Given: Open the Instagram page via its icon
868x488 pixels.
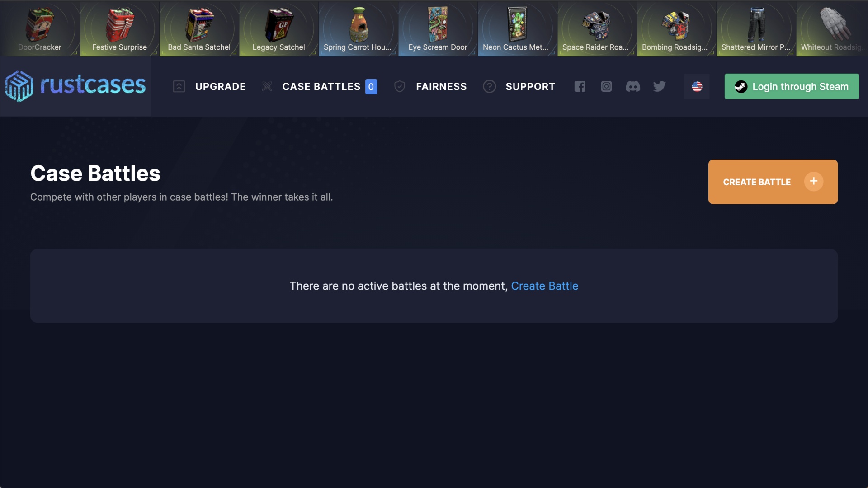Looking at the screenshot, I should 606,86.
